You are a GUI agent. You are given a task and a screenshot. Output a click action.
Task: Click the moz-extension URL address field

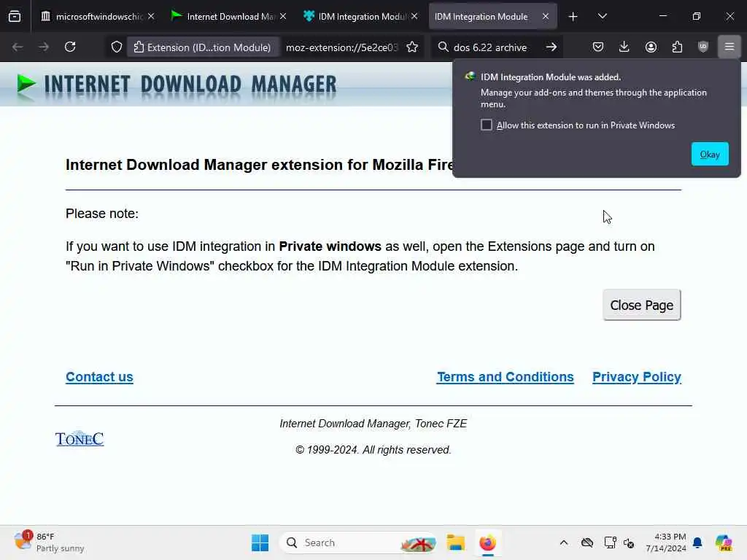[x=341, y=47]
